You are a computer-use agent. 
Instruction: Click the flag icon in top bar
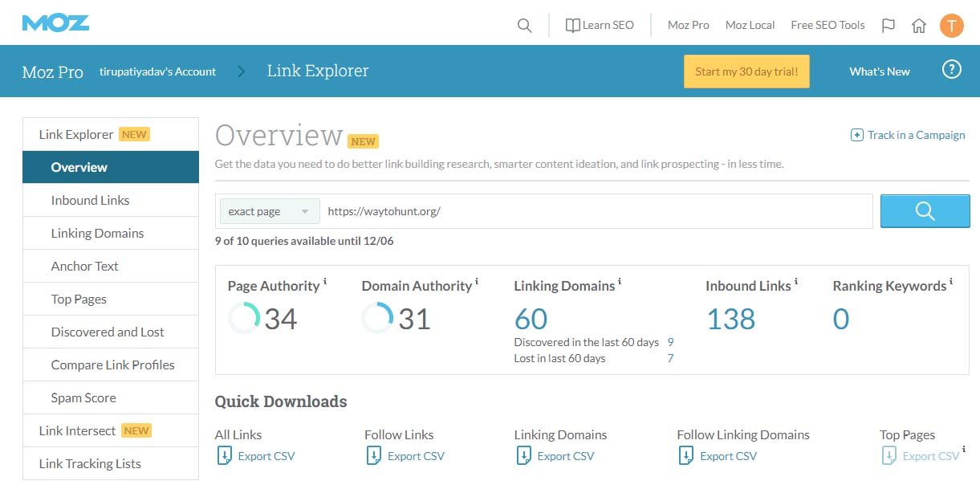click(x=888, y=25)
